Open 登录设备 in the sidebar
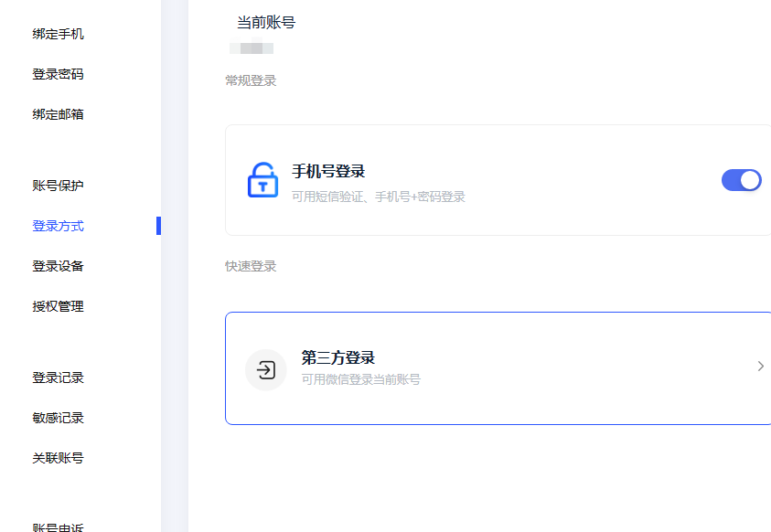Screen dimensions: 771x532 coord(58,266)
